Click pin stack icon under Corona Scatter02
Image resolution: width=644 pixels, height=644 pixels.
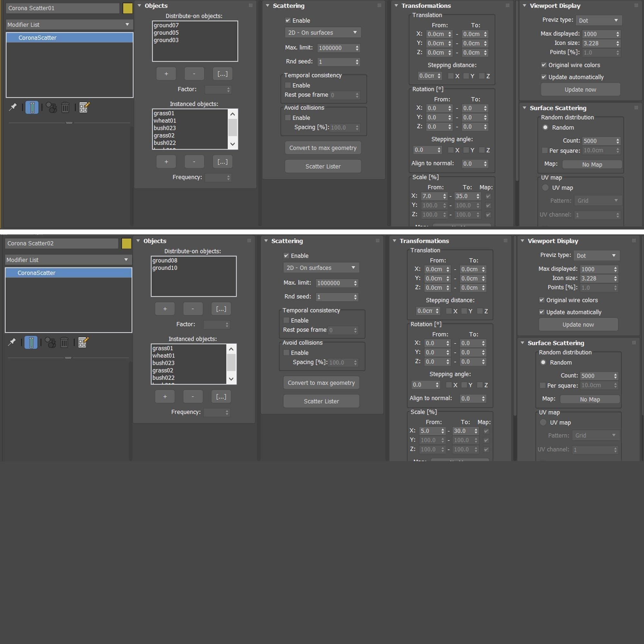tap(12, 342)
